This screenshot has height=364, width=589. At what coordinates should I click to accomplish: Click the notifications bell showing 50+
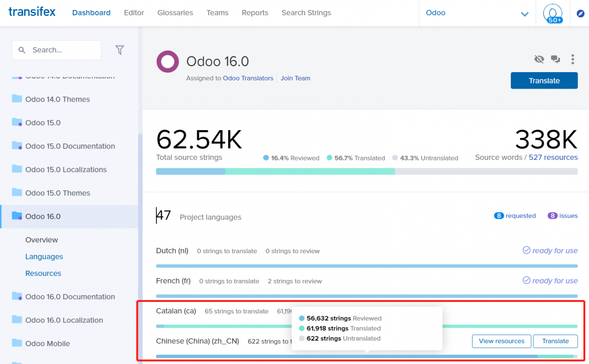553,13
